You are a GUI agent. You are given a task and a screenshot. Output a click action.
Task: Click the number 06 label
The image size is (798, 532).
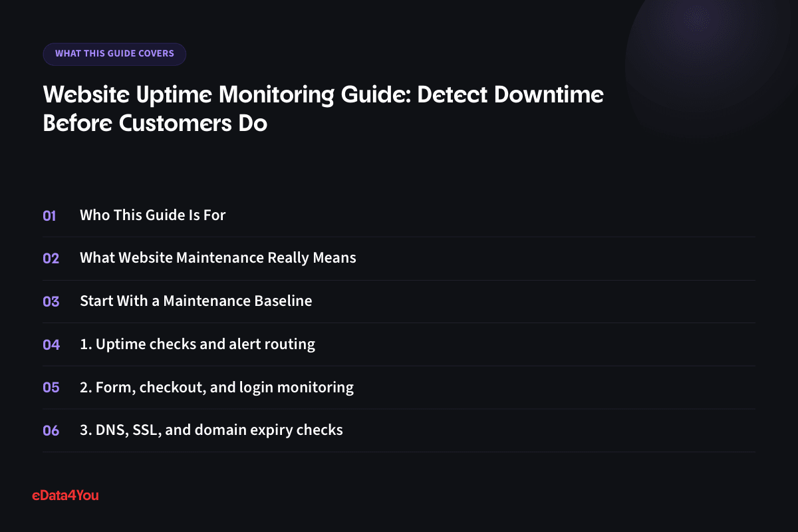point(51,430)
